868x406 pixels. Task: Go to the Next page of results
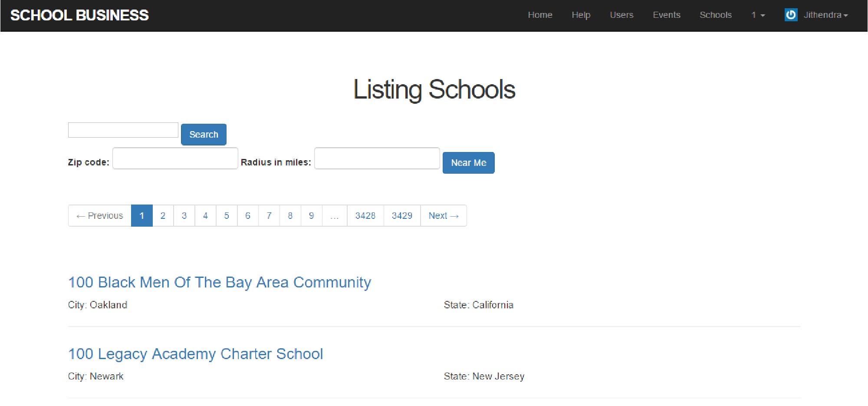(443, 216)
